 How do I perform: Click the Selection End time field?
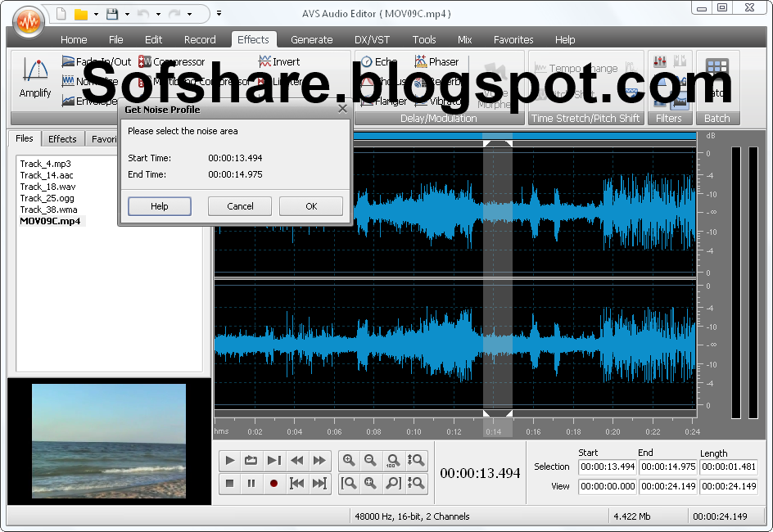pyautogui.click(x=668, y=467)
